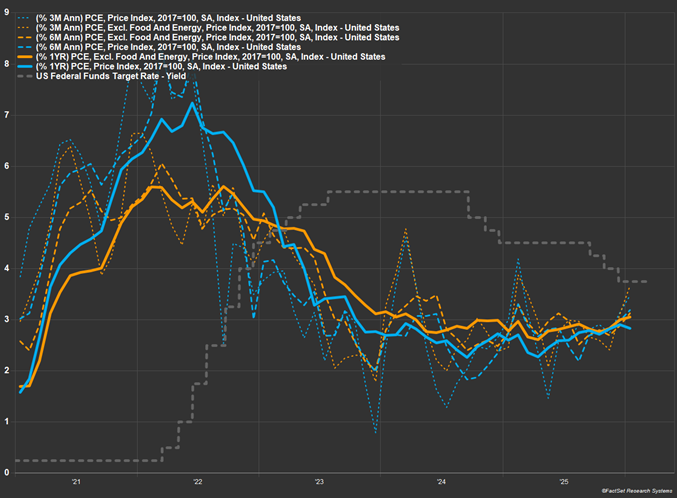
Task: Select the (% 6M Ann) PCE, Price Index legend text
Action: [169, 47]
